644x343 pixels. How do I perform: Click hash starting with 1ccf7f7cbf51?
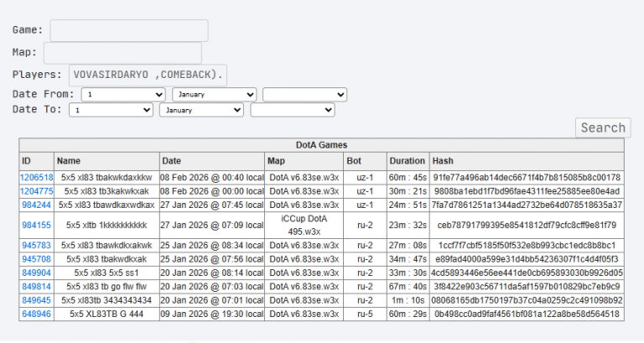pyautogui.click(x=527, y=245)
